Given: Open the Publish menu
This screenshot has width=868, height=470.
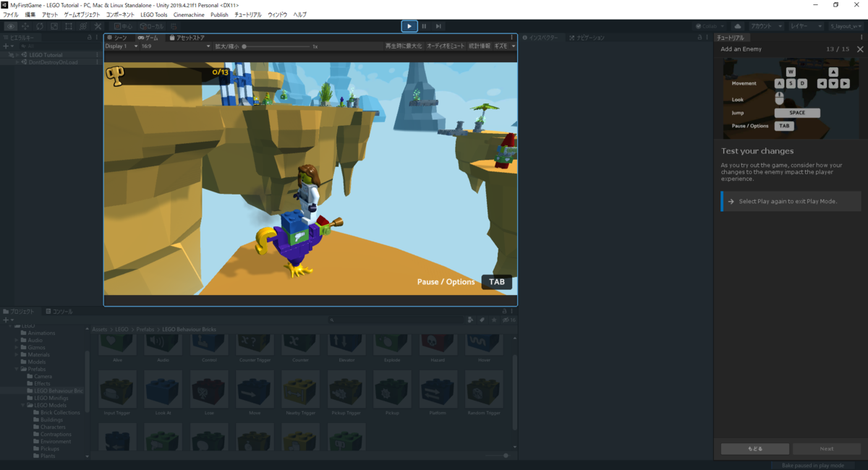Looking at the screenshot, I should [x=219, y=14].
